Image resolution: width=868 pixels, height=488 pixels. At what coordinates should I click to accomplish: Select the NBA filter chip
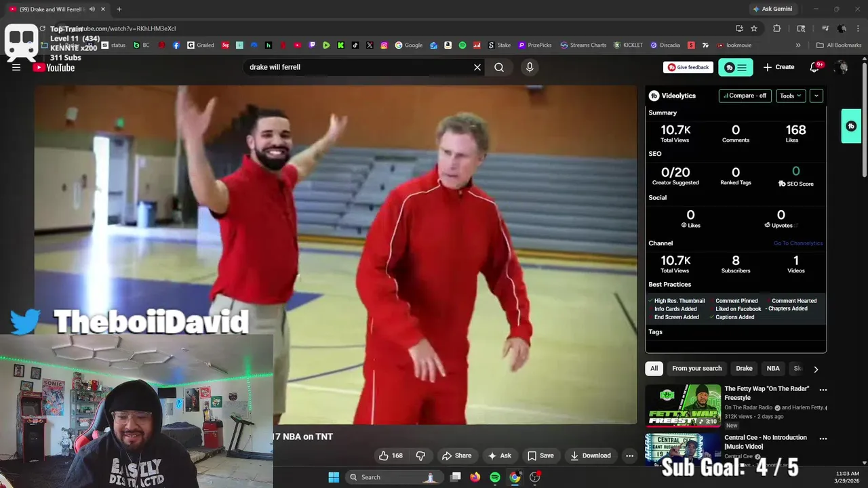773,368
